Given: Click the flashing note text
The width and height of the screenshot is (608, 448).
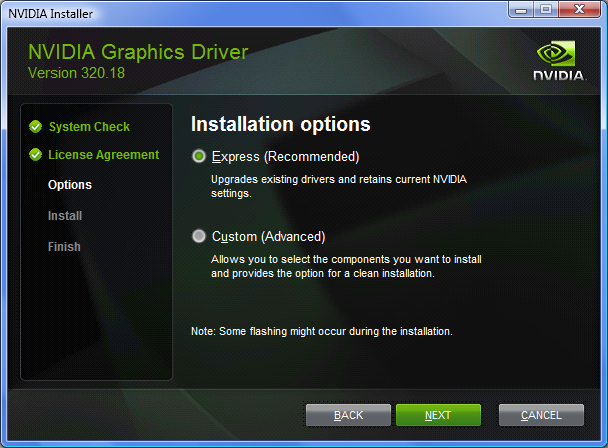Looking at the screenshot, I should click(322, 331).
